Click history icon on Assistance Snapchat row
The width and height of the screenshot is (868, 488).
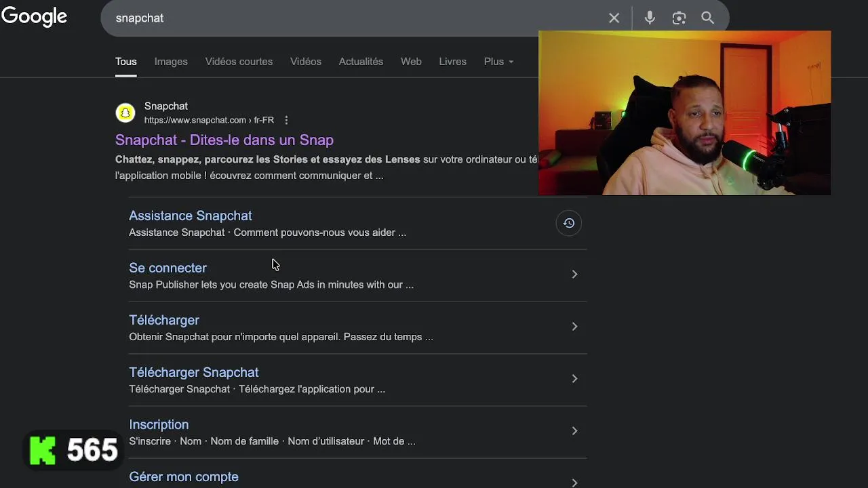pyautogui.click(x=569, y=223)
